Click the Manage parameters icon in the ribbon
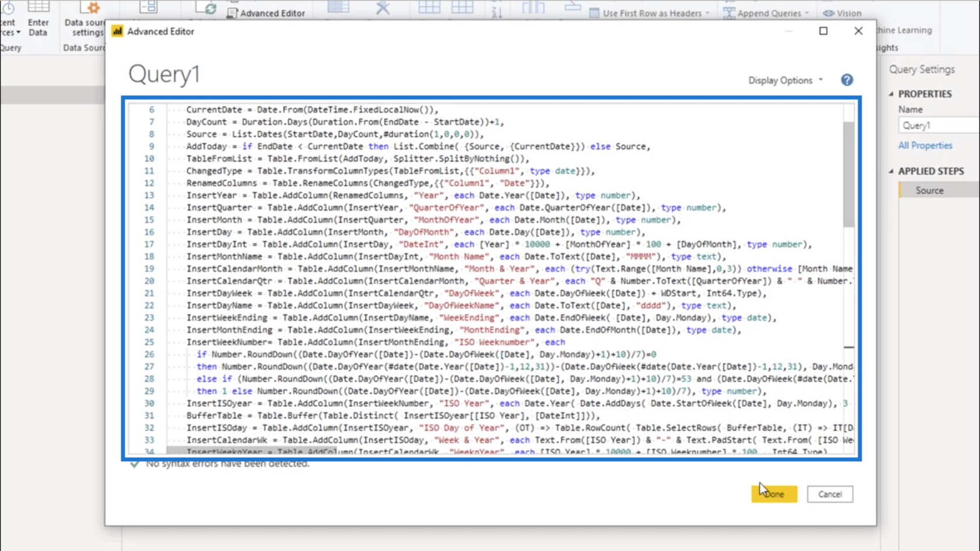Viewport: 980px width, 551px height. tap(148, 7)
